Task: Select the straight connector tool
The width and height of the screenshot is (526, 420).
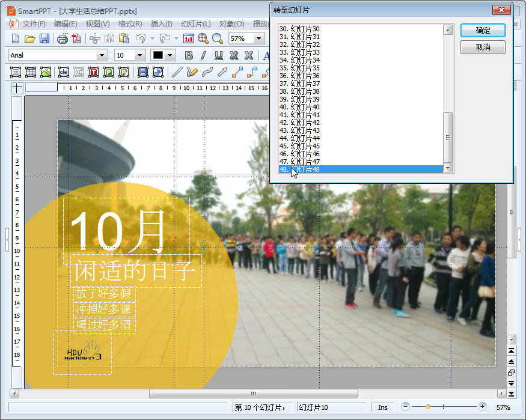Action: (237, 72)
